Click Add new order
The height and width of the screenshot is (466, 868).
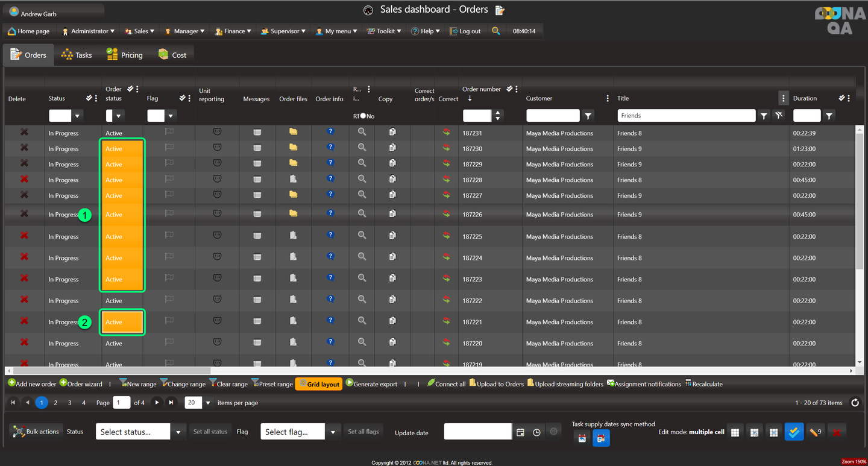pos(32,384)
